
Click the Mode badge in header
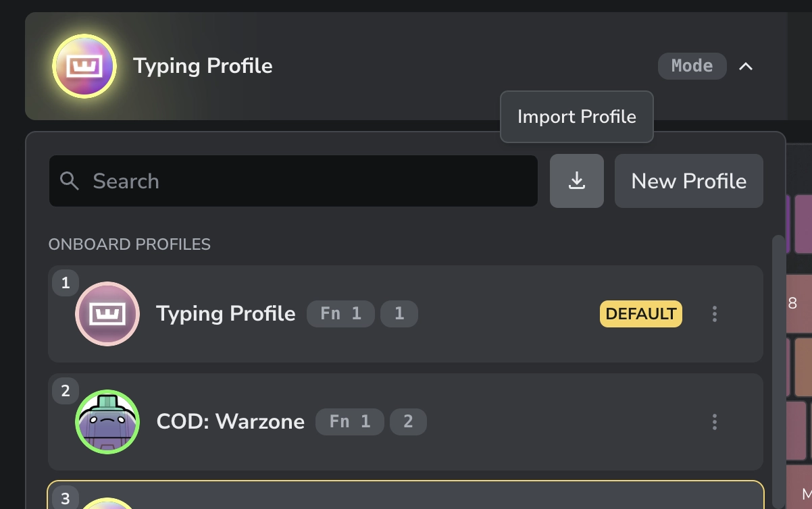tap(692, 66)
